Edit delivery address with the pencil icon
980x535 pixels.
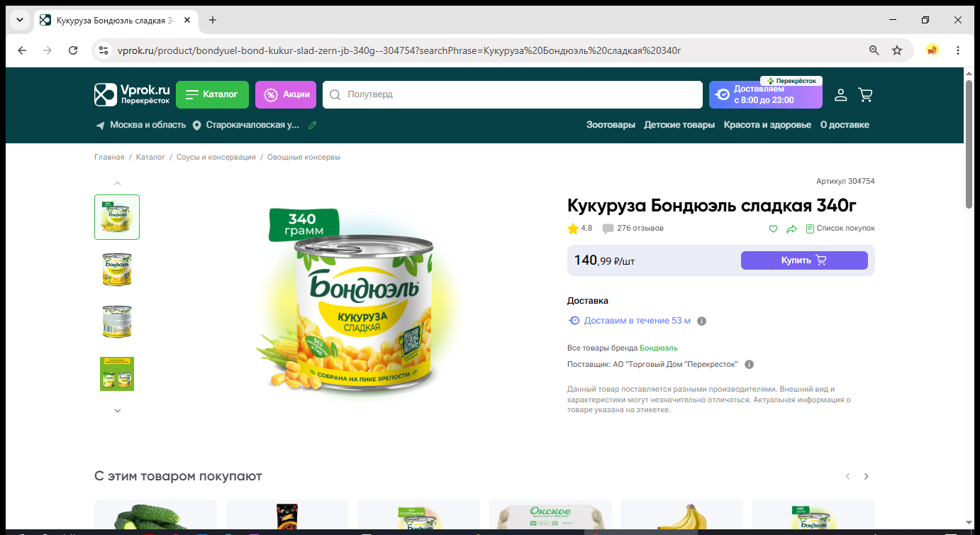point(312,125)
